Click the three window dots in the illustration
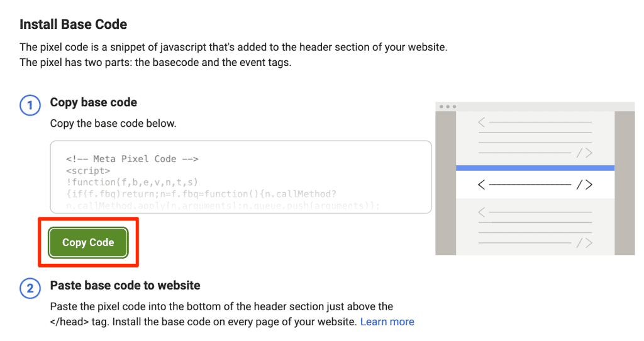Viewport: 644px width, 341px height. pyautogui.click(x=447, y=107)
